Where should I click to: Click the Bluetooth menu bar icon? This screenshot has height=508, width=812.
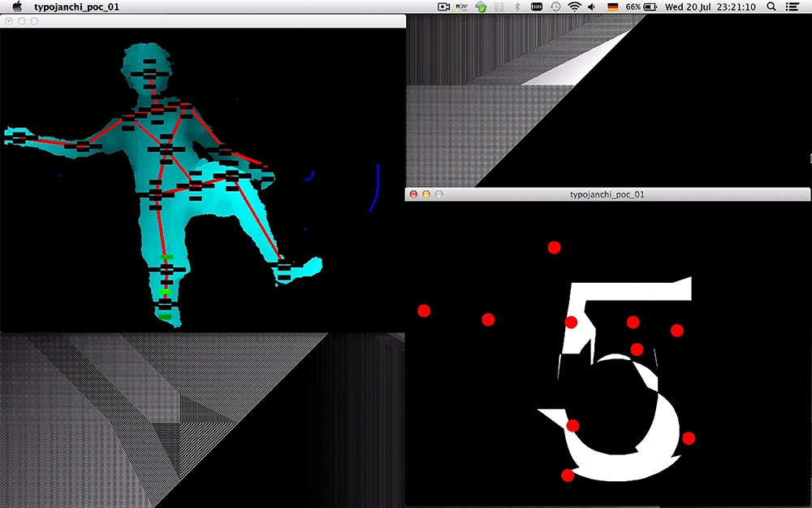point(516,7)
